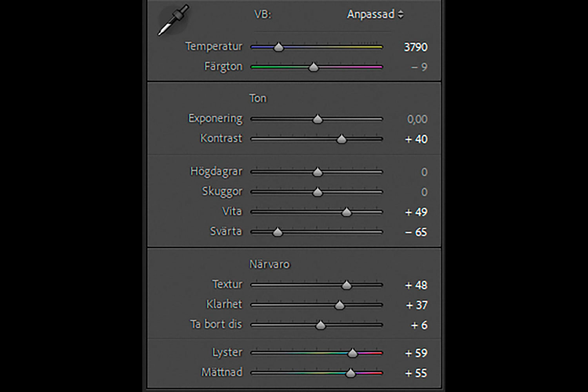Screen dimensions: 588x392
Task: Click the Klarhet slider handle
Action: tap(339, 305)
